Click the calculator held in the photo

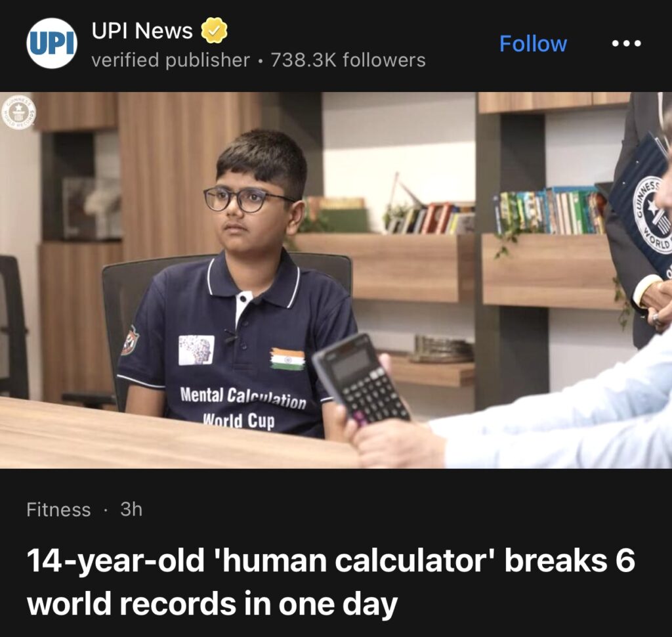362,379
